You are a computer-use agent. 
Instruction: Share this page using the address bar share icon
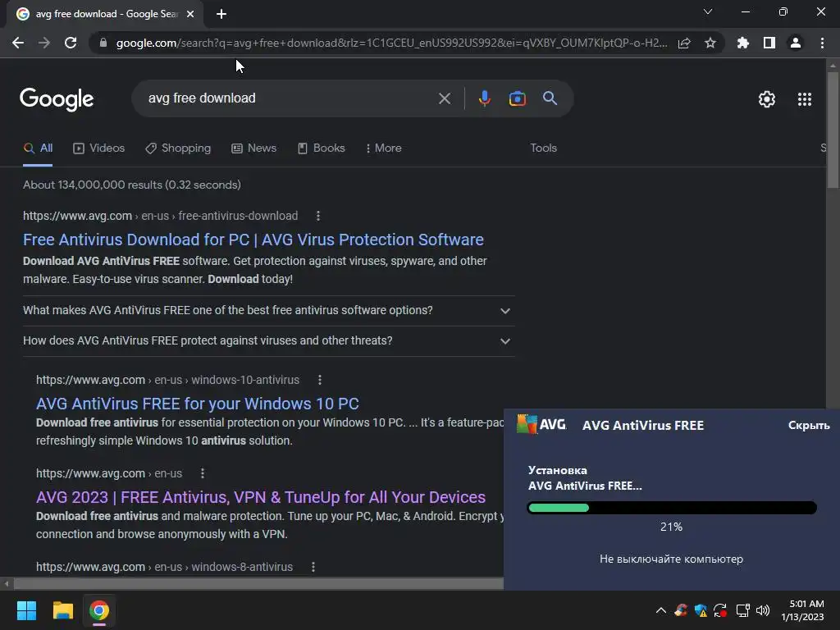[684, 43]
